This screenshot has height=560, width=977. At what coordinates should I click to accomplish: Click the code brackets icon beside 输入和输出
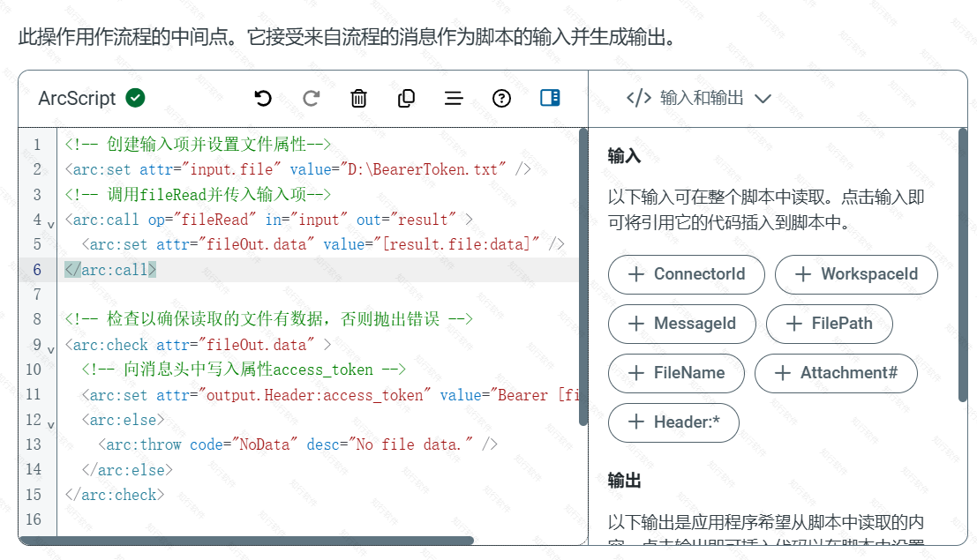[x=638, y=98]
